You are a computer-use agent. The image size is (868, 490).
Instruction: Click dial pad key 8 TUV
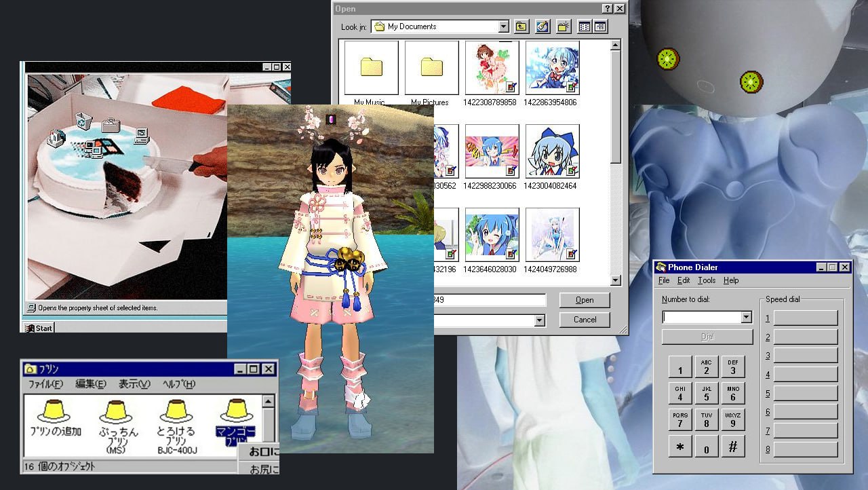click(707, 420)
